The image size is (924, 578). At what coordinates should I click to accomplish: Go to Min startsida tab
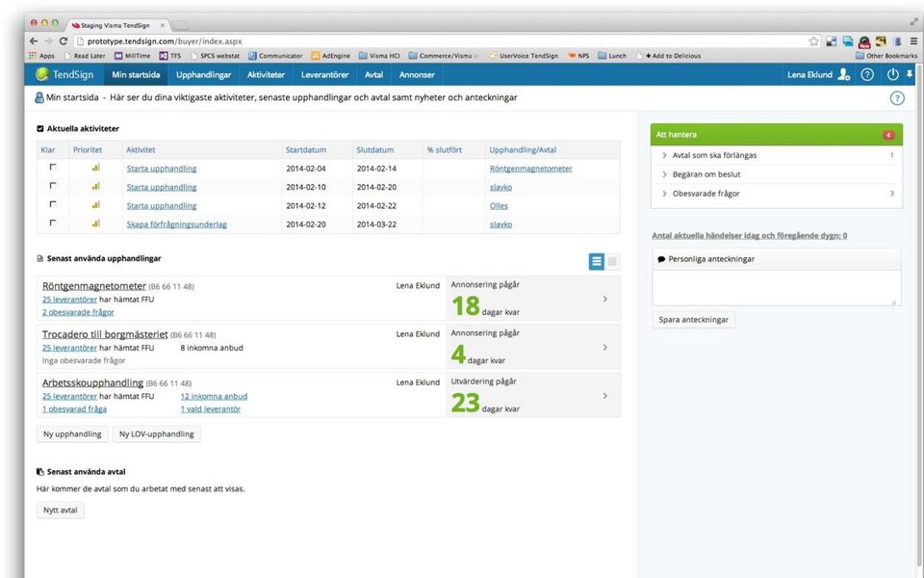136,74
